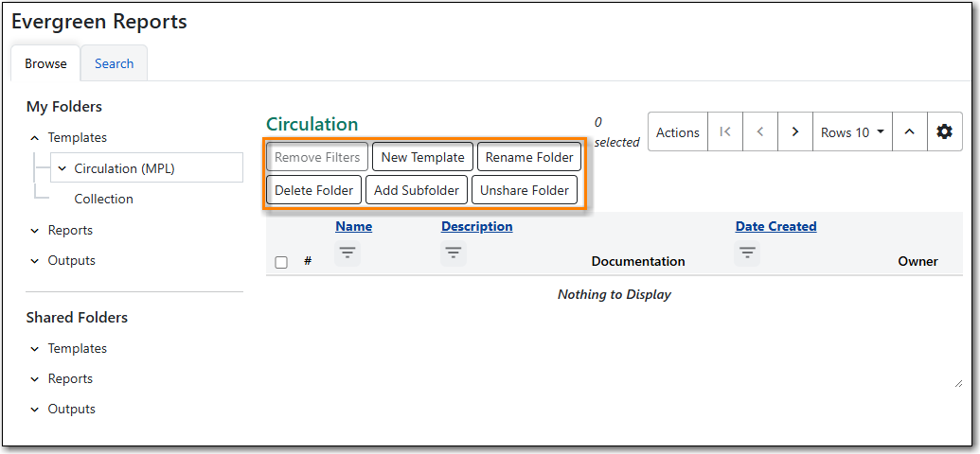Tick the select all rows checkbox
Screen dimensions: 980x454
click(x=281, y=262)
